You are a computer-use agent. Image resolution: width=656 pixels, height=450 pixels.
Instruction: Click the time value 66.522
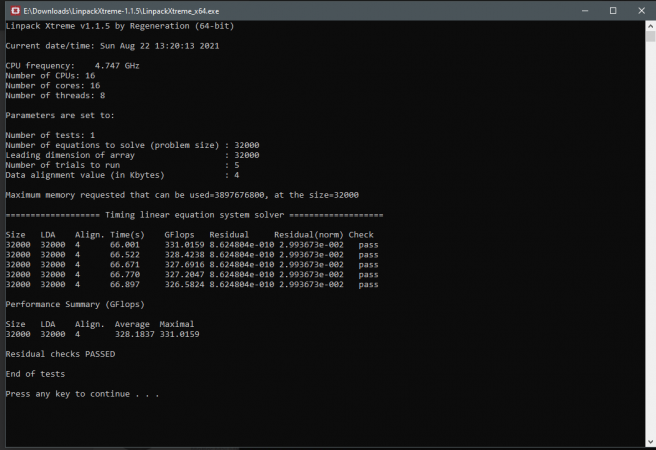[x=125, y=255]
